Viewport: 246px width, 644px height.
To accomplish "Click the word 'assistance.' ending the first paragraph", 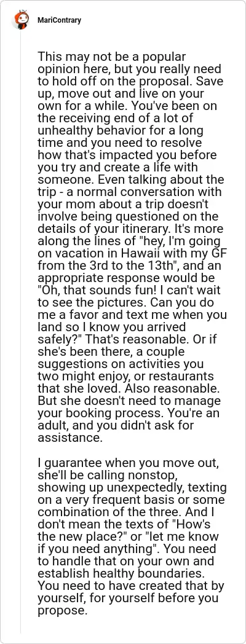I will pyautogui.click(x=69, y=438).
